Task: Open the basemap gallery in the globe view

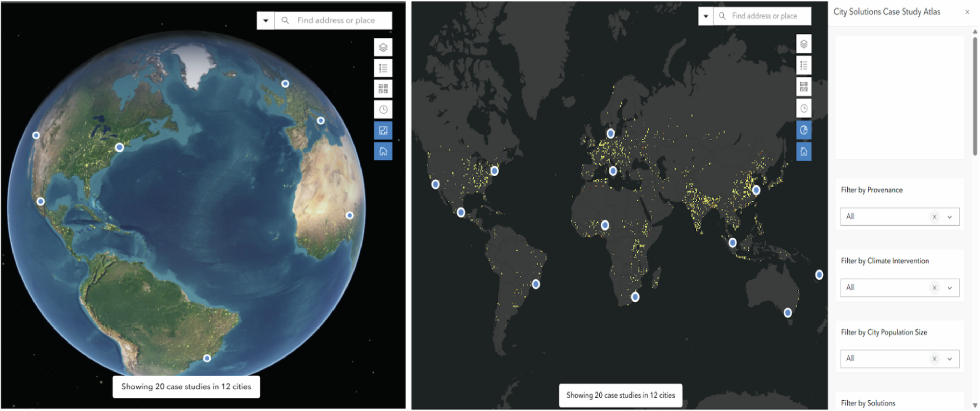Action: click(383, 89)
